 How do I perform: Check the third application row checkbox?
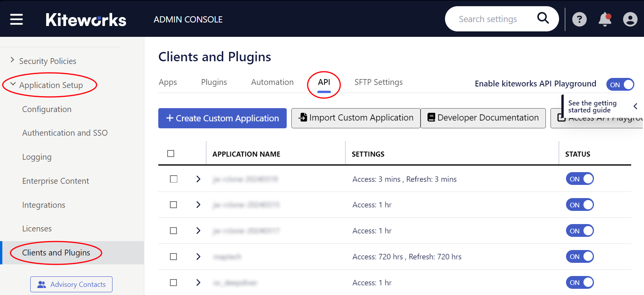click(173, 231)
